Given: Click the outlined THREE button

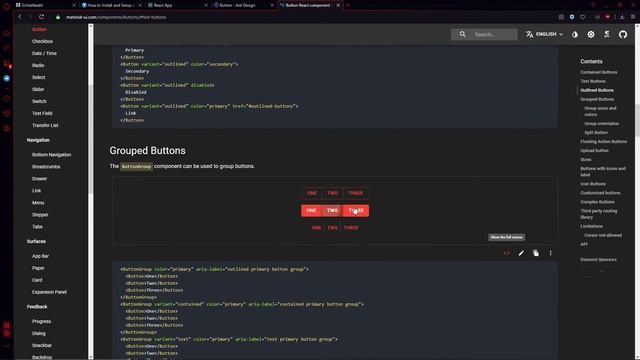Looking at the screenshot, I should pos(356,193).
